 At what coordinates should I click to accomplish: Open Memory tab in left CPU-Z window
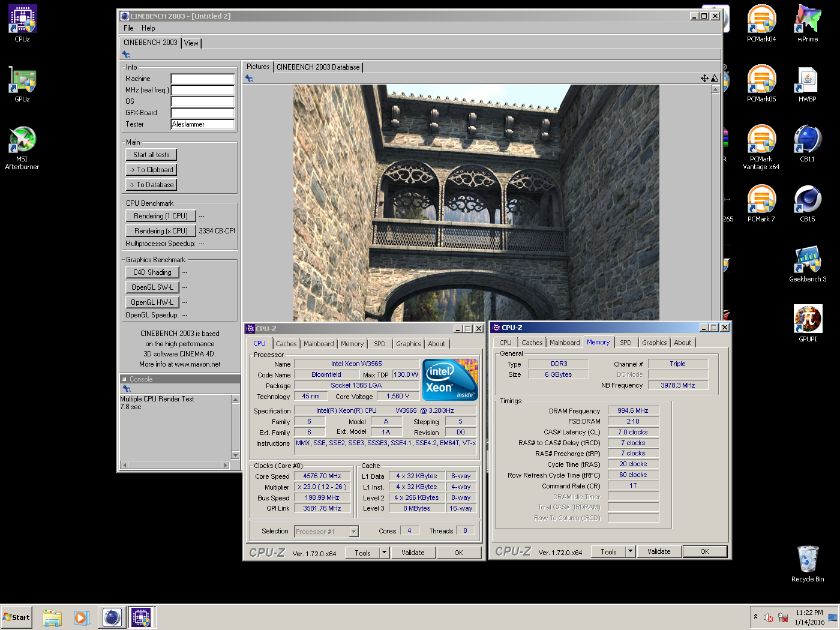(x=352, y=344)
